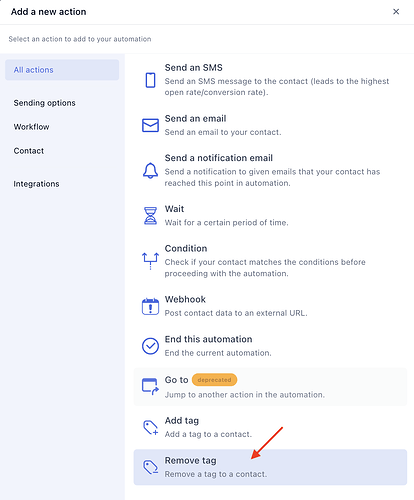Click the notification bell icon
This screenshot has height=500, width=414.
(150, 171)
